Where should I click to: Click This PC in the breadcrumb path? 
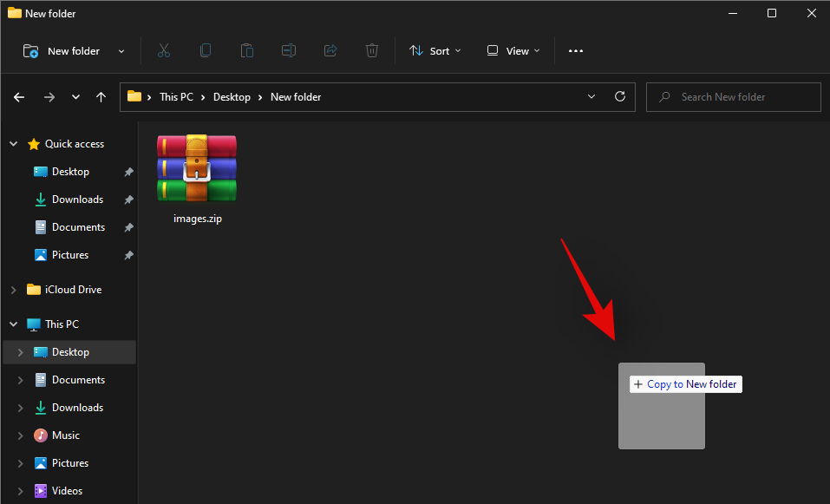176,97
